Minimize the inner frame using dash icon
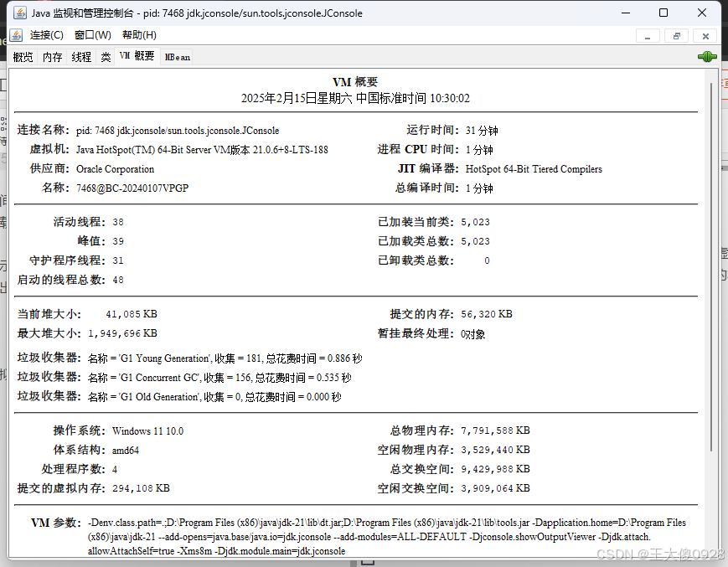This screenshot has width=728, height=567. click(x=648, y=36)
